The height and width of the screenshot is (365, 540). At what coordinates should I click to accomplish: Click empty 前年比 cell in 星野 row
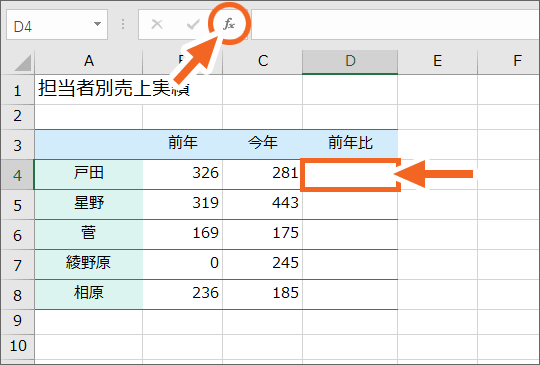pos(350,204)
